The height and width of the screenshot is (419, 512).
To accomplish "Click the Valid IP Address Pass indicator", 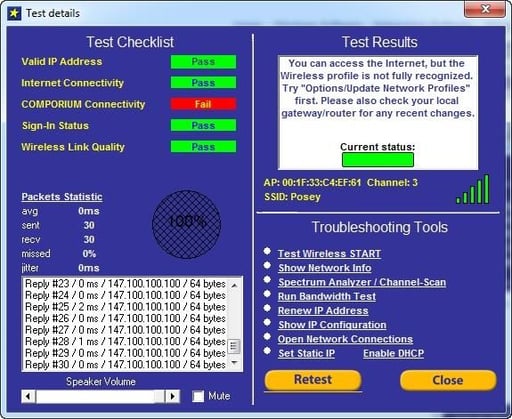I will 203,62.
